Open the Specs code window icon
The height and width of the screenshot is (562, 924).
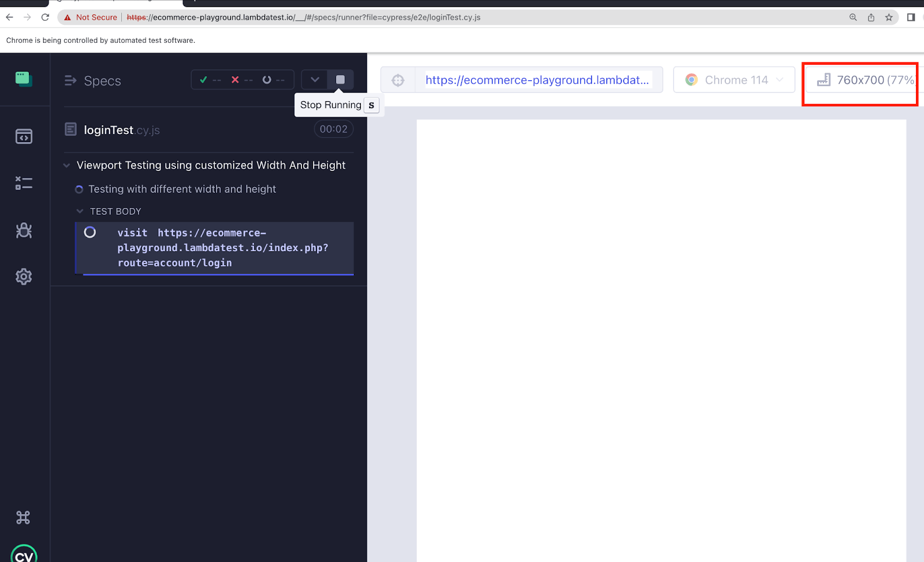coord(24,136)
